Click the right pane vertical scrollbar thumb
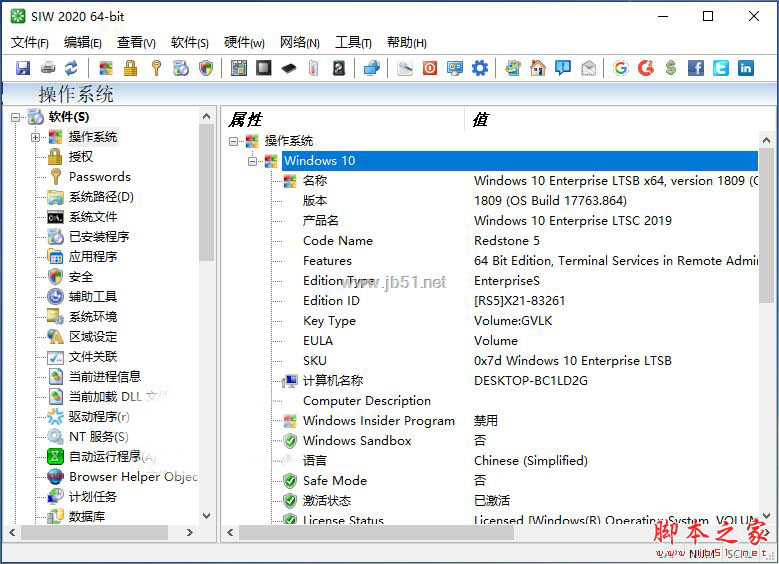This screenshot has height=564, width=779. (766, 225)
